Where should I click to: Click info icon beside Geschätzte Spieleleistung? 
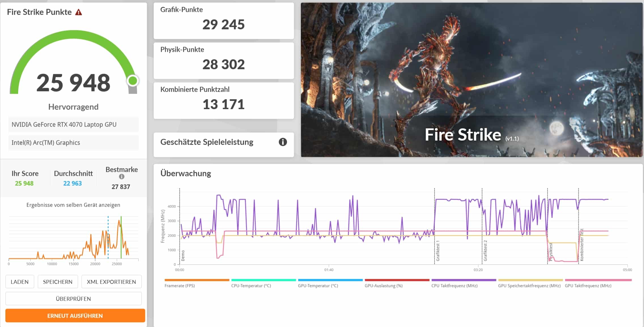click(x=282, y=142)
